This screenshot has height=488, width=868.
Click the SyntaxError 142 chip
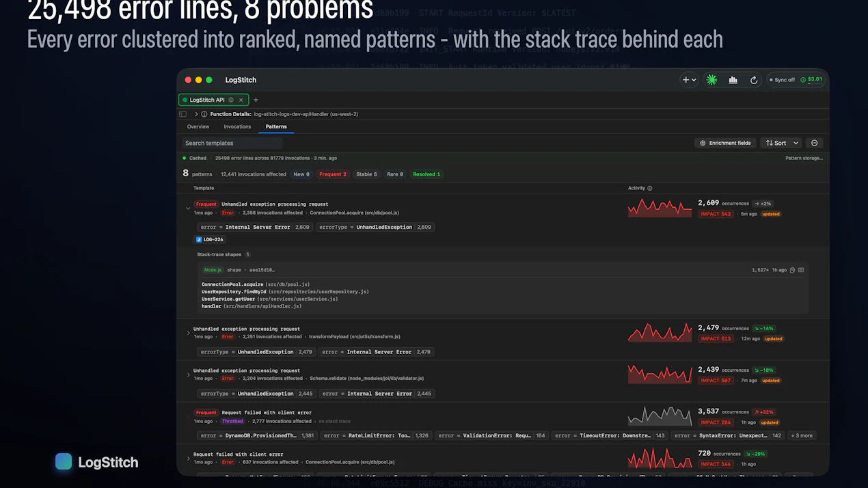pyautogui.click(x=727, y=435)
